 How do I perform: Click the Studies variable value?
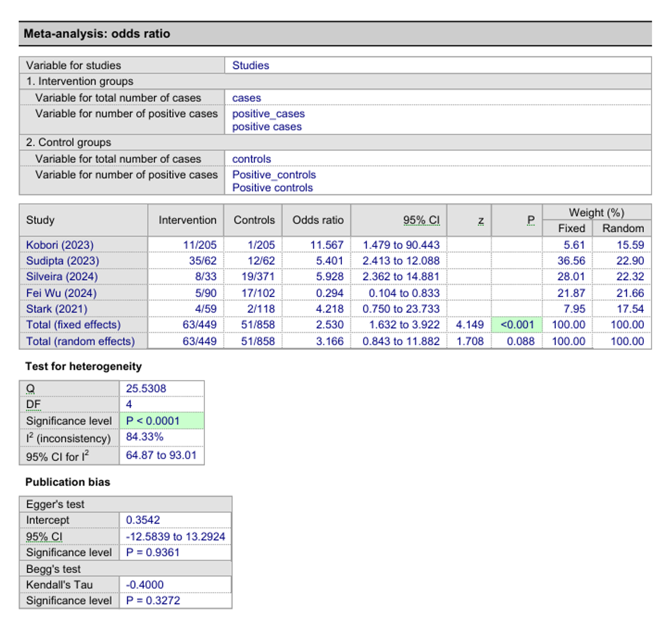[x=251, y=65]
